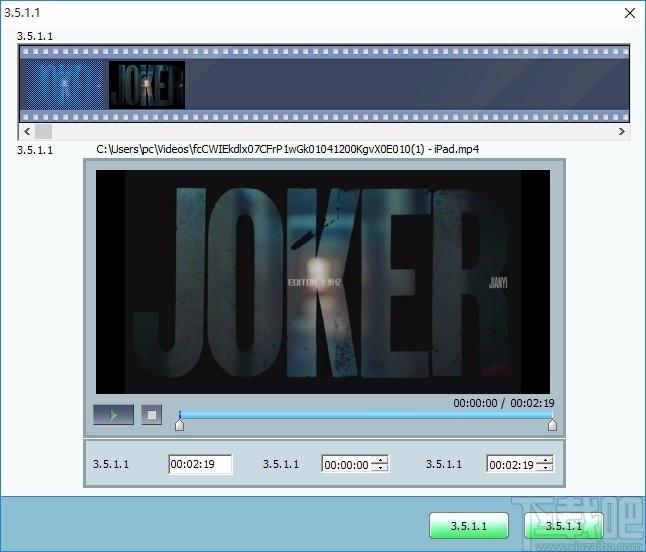Decrease the 00:00:00 start time with down arrow
Viewport: 646px width, 552px height.
(380, 468)
